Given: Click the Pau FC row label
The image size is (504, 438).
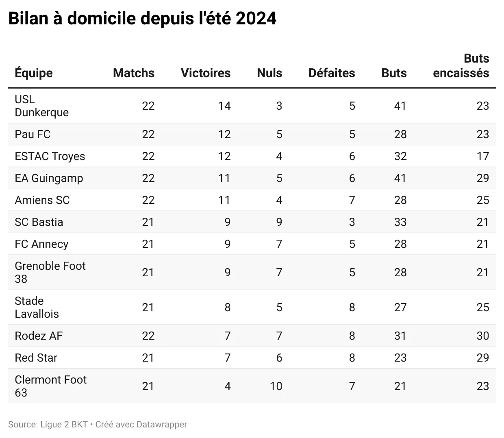Looking at the screenshot, I should pos(33,134).
